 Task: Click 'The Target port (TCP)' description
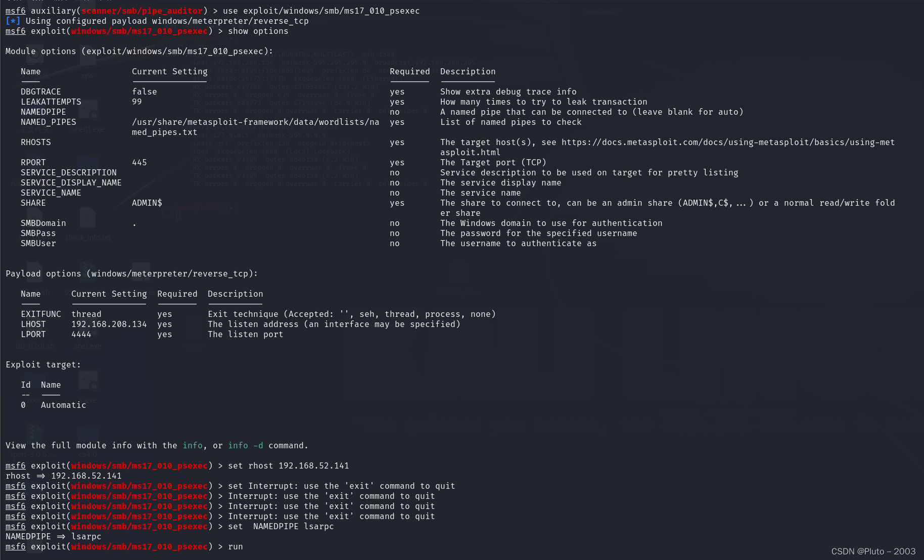point(493,163)
